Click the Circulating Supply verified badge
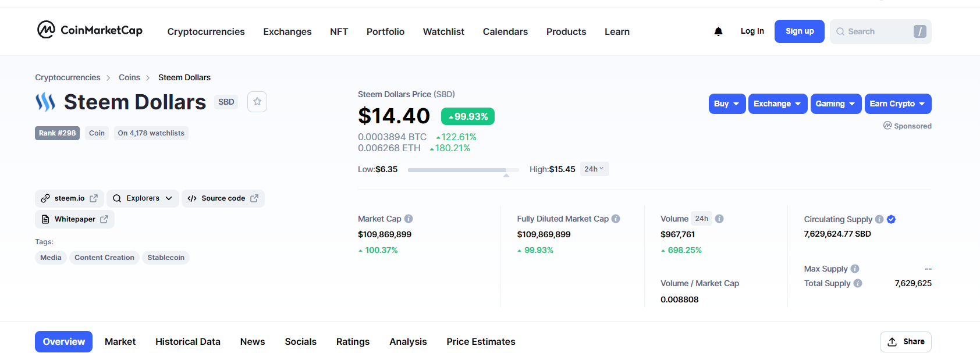980x353 pixels. (891, 219)
